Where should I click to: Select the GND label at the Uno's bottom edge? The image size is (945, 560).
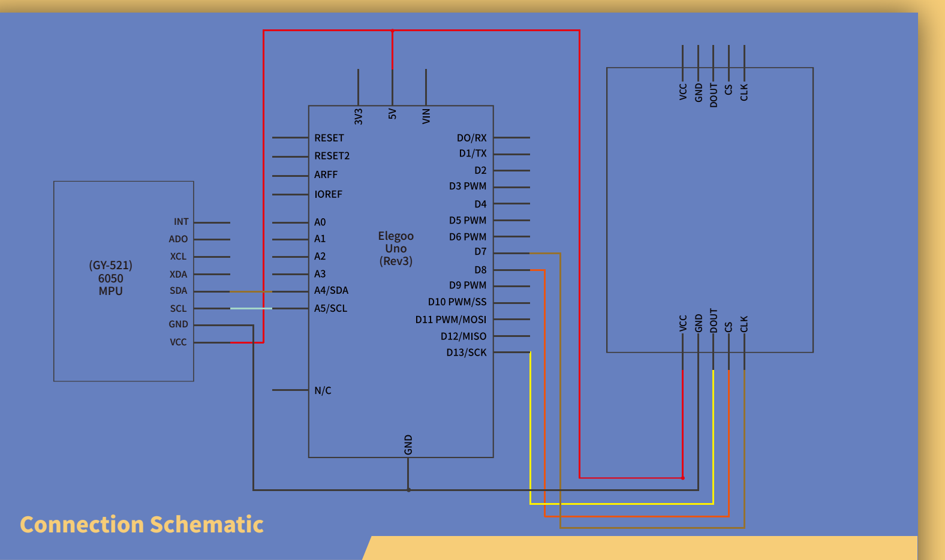408,445
